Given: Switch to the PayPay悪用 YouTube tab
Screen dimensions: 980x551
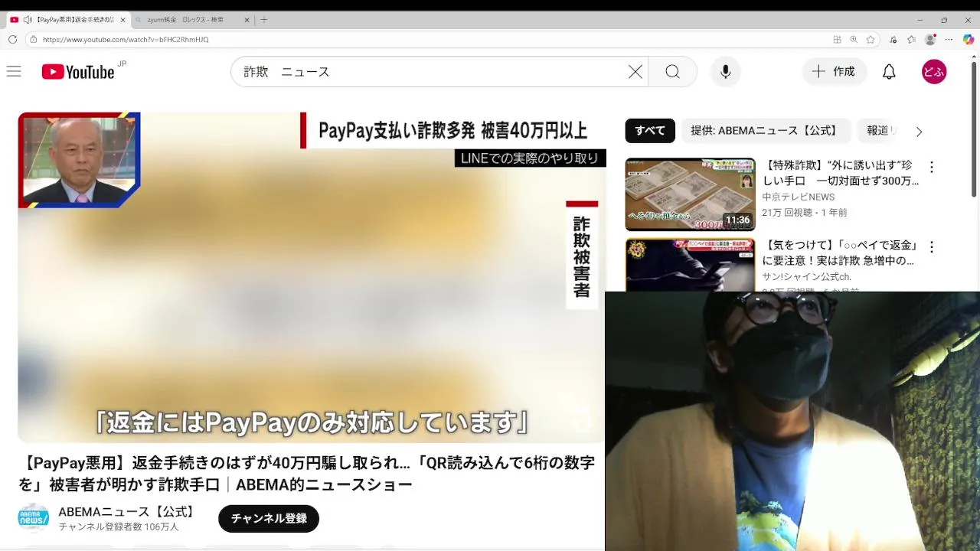Looking at the screenshot, I should point(68,20).
